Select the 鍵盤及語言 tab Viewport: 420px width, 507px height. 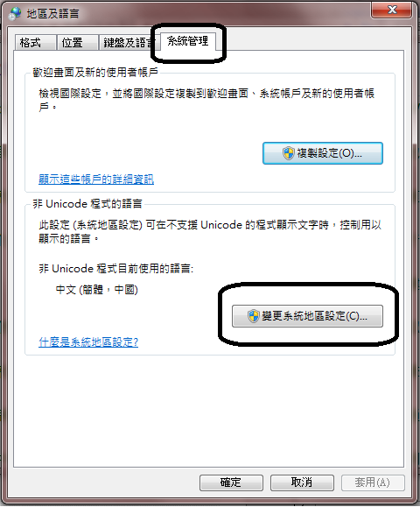pyautogui.click(x=127, y=43)
